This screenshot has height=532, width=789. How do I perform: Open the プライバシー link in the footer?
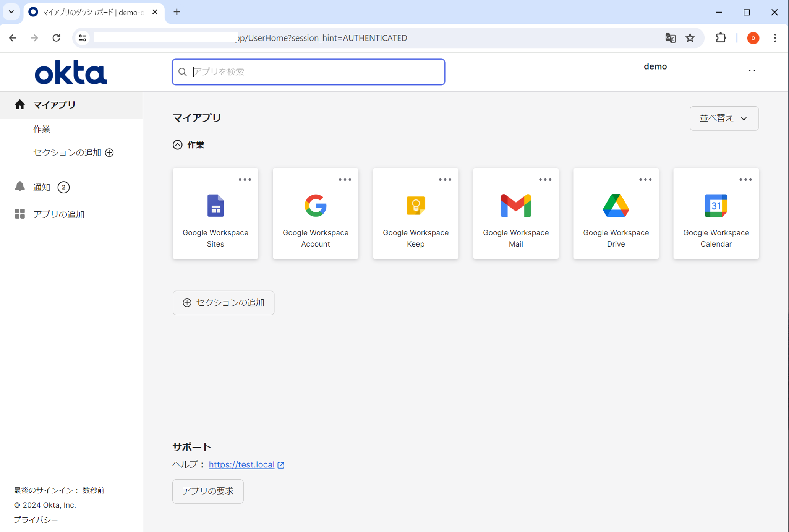(36, 520)
